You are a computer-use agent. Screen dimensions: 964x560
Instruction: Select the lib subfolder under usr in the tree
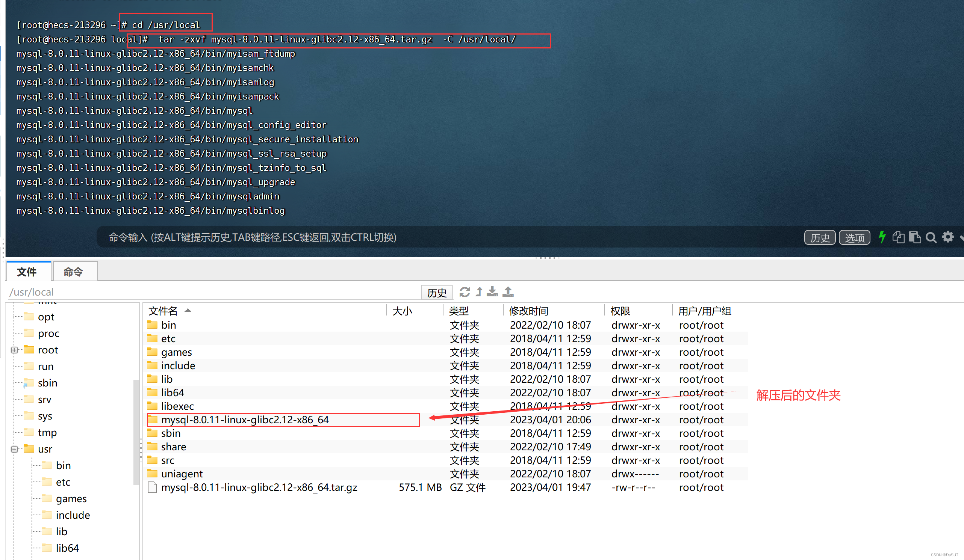[x=61, y=531]
